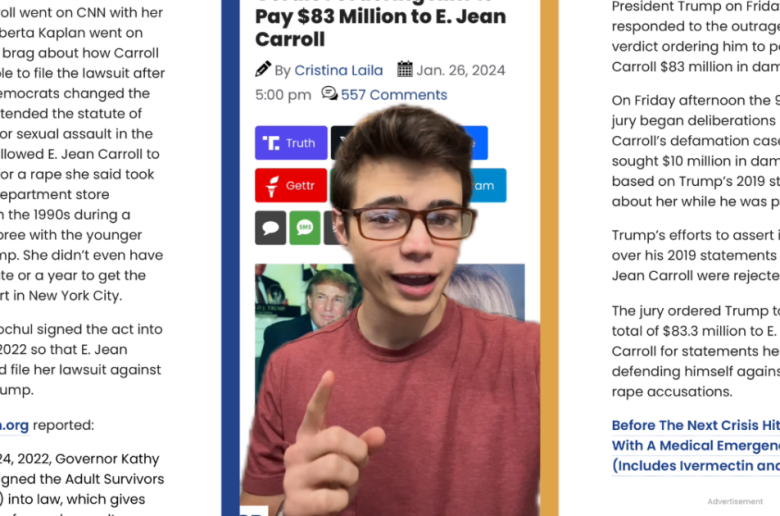Click the pencil icon beside the author name
The image size is (780, 516).
[x=263, y=69]
